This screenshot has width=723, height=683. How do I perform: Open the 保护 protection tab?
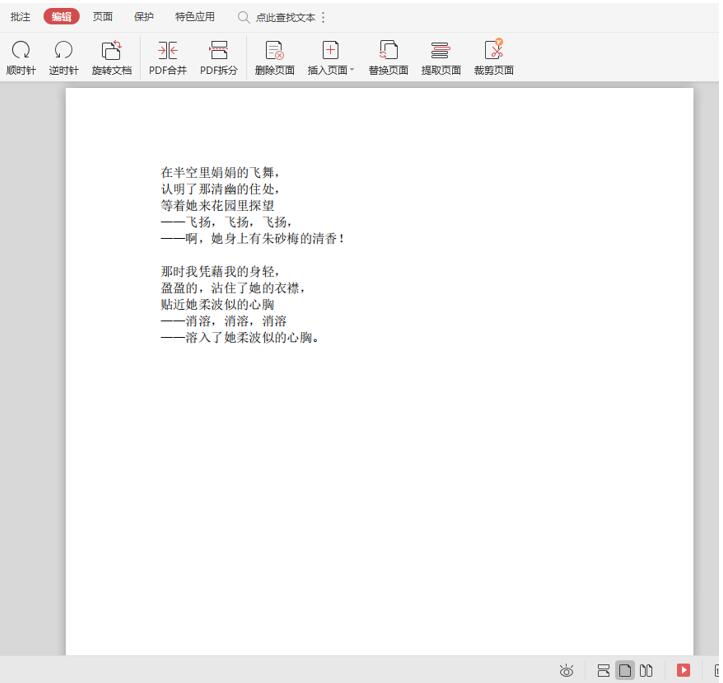tap(143, 17)
